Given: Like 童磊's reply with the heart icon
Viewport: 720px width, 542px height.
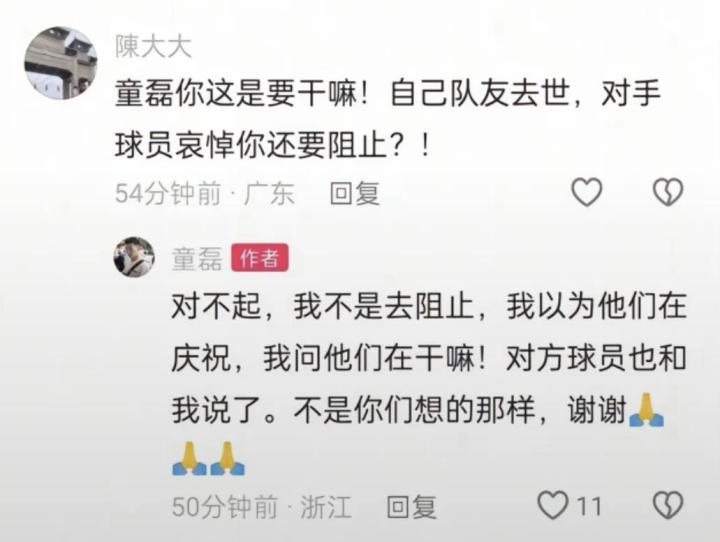Looking at the screenshot, I should (553, 505).
